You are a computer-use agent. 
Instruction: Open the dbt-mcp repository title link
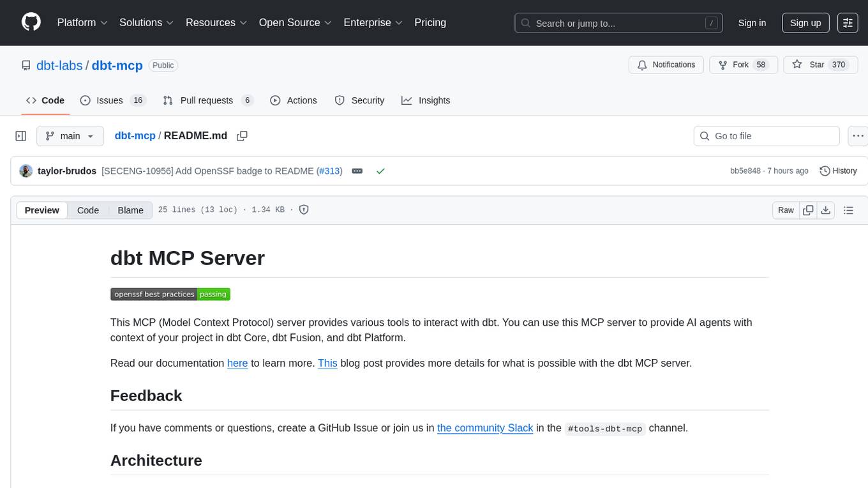pyautogui.click(x=117, y=65)
